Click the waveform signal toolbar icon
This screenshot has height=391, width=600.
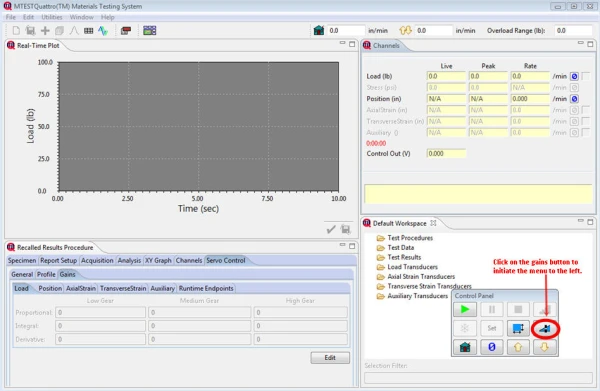pos(103,31)
